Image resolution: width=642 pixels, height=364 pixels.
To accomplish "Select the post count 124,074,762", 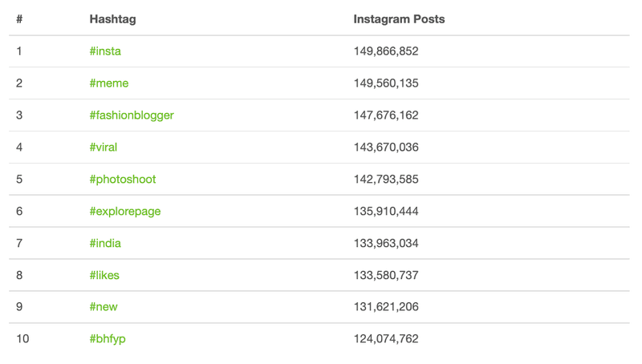I will coord(386,339).
